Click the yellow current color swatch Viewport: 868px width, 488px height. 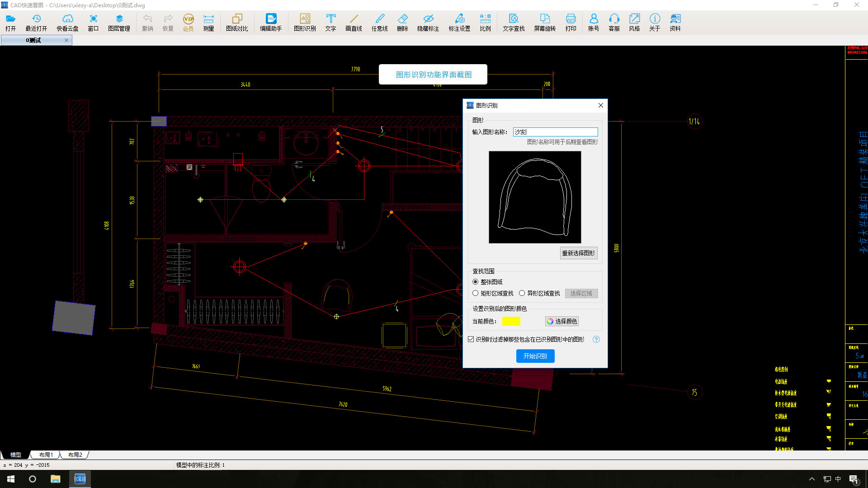pyautogui.click(x=511, y=321)
